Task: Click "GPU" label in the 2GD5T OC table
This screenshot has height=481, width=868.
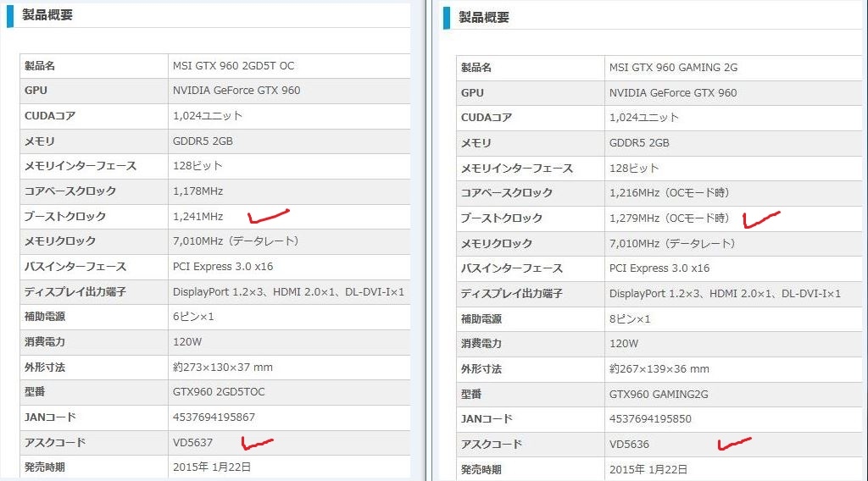Action: tap(36, 91)
